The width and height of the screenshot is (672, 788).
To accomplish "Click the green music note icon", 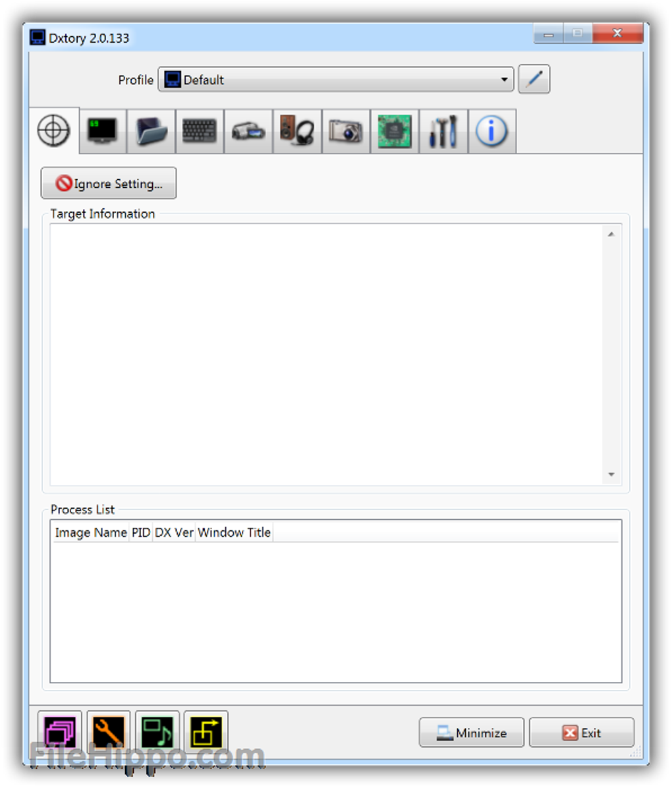I will [x=157, y=732].
